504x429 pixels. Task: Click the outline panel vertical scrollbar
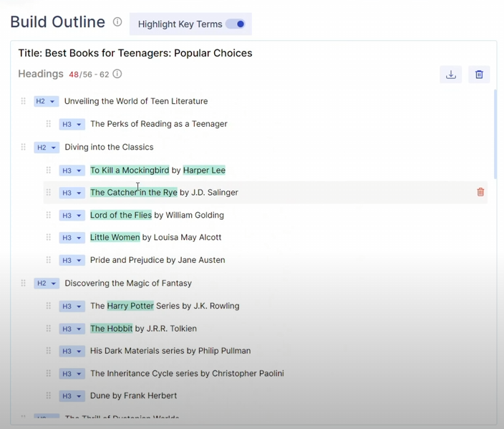[x=495, y=133]
